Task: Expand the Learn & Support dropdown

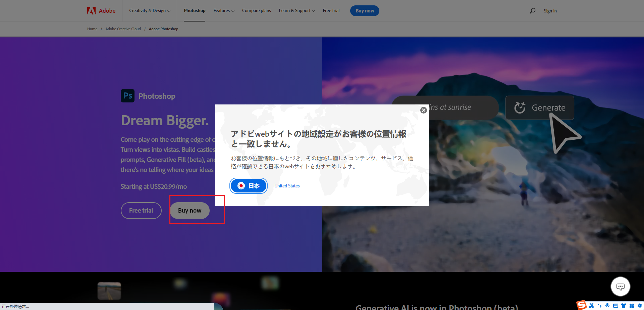Action: 297,11
